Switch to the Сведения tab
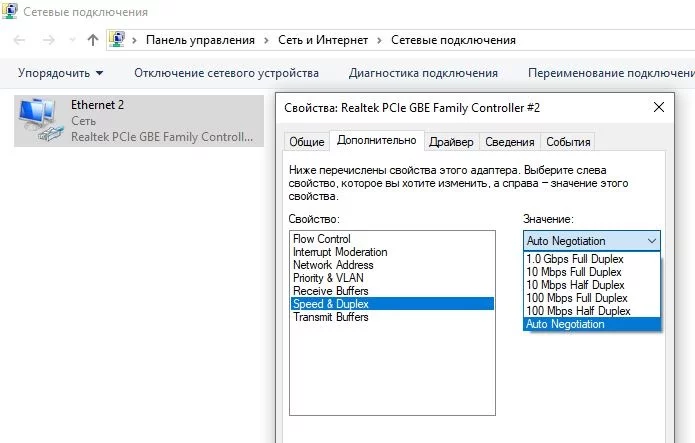The width and height of the screenshot is (695, 443). point(509,142)
